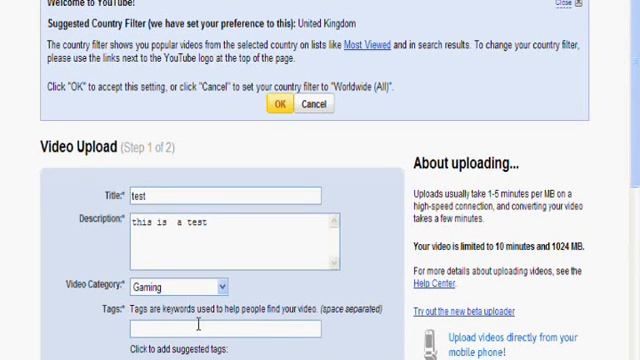Click the Video Upload heading text
640x360 pixels.
79,147
